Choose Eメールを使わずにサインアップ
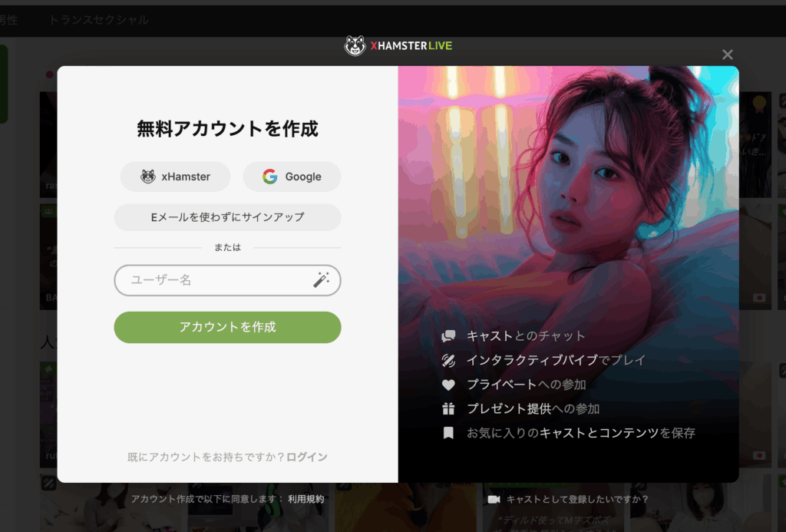The width and height of the screenshot is (786, 532). [227, 217]
